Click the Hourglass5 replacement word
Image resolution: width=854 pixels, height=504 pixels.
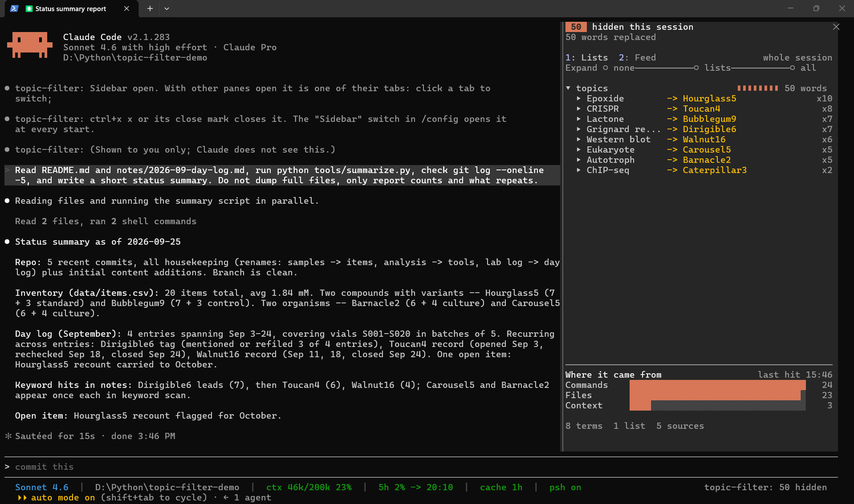tap(709, 98)
